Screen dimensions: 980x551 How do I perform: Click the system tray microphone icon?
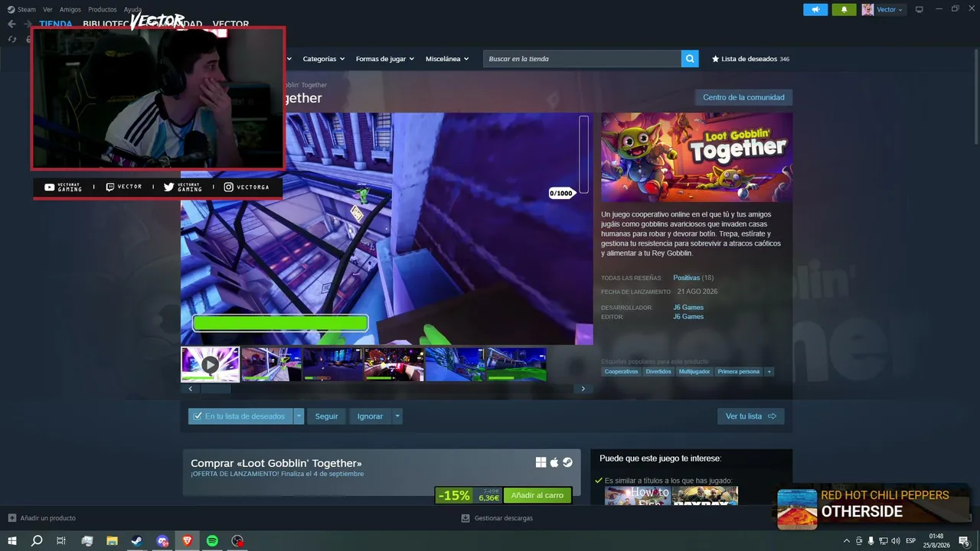871,541
